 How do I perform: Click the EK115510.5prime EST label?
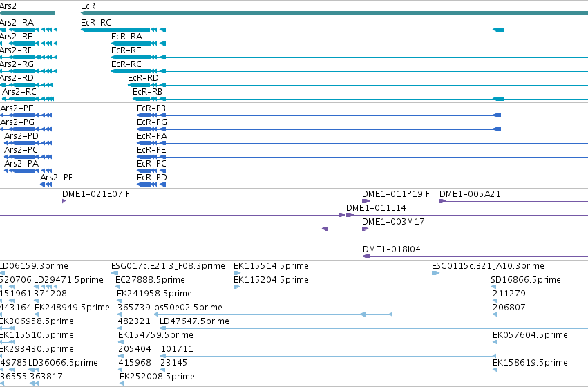coord(37,336)
